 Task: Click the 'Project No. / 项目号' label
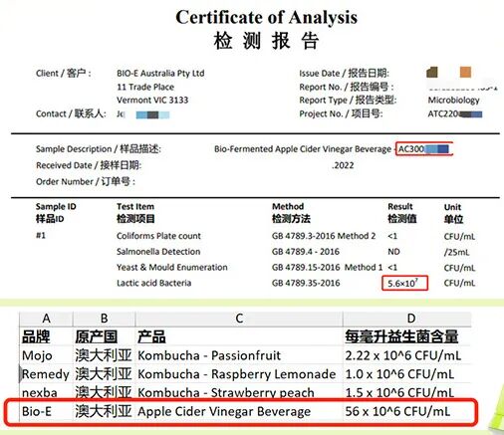pos(341,113)
